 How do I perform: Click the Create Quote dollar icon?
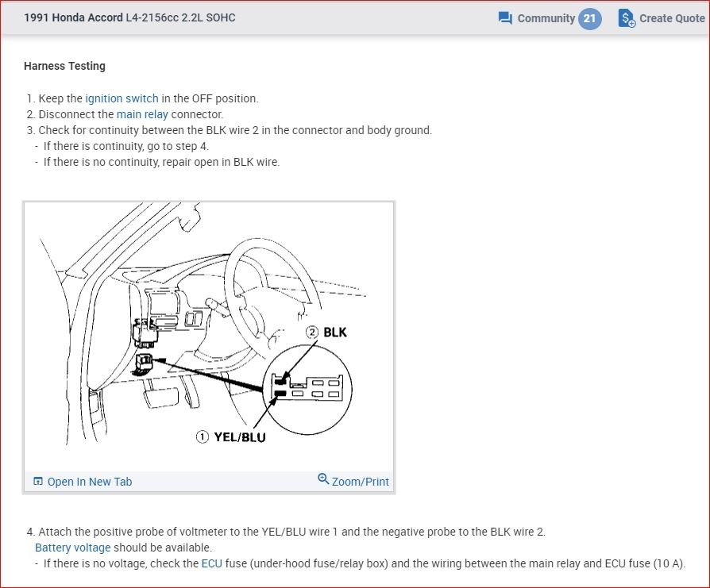pos(627,18)
